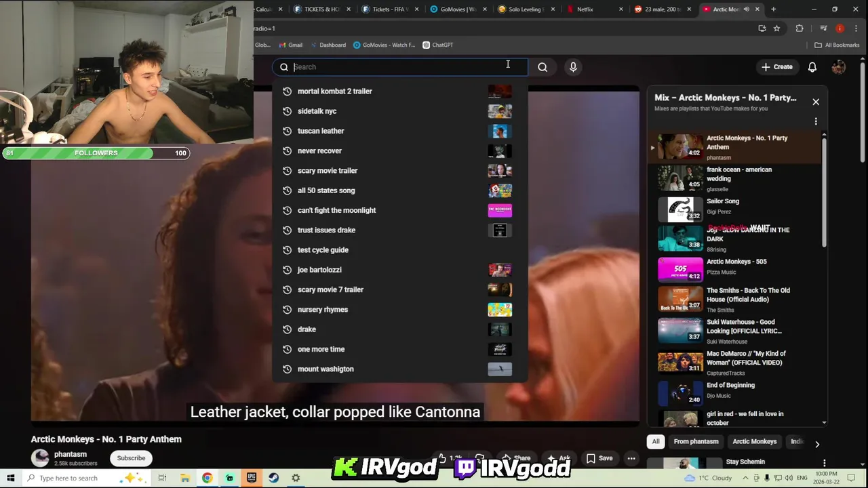Open the Dashboard bookmark
This screenshot has height=488, width=868.
(328, 45)
